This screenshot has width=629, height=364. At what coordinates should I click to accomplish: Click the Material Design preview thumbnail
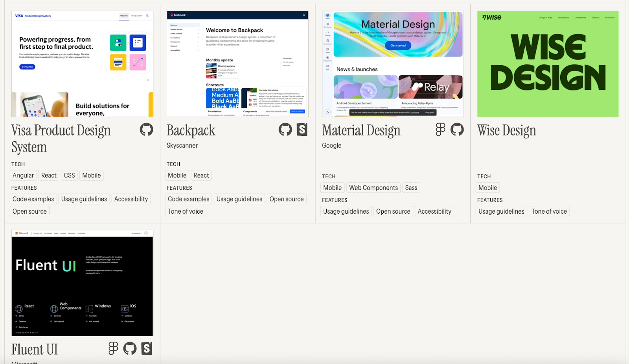(393, 64)
